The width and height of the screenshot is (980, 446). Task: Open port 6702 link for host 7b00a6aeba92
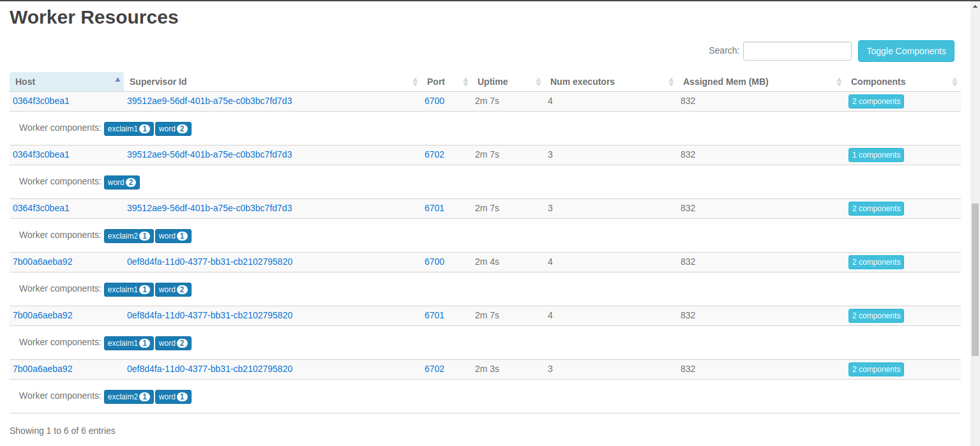click(434, 369)
